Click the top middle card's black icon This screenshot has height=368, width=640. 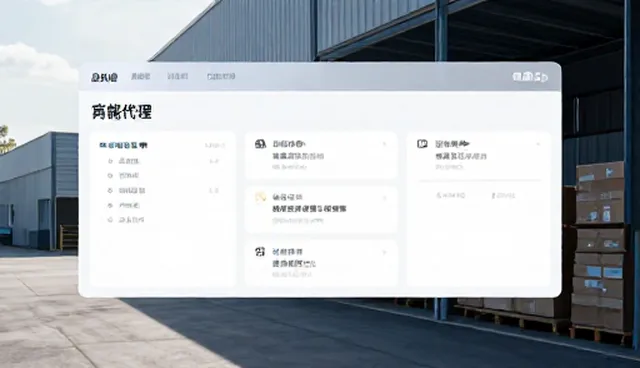tap(260, 144)
